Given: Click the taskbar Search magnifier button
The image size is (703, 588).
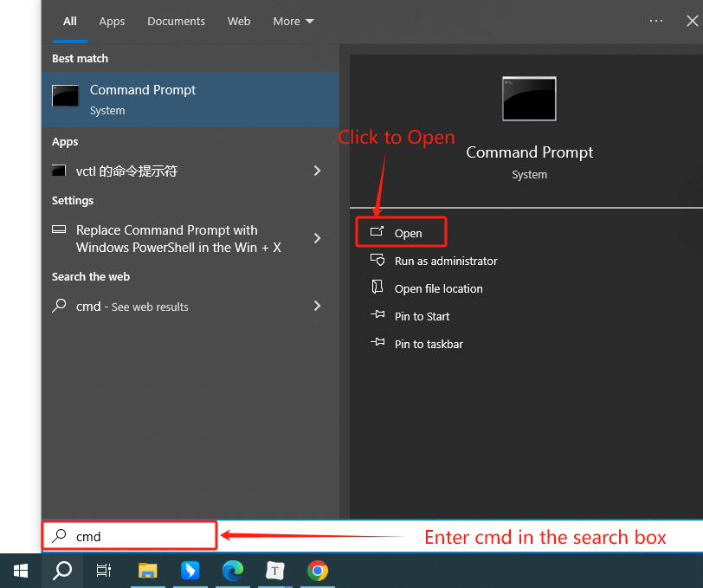Looking at the screenshot, I should click(62, 571).
